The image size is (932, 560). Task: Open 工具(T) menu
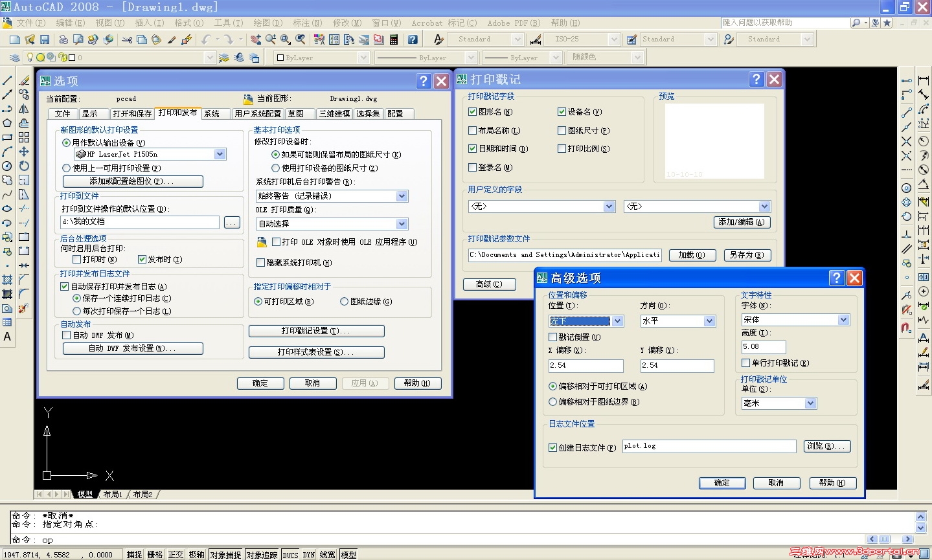(x=229, y=23)
